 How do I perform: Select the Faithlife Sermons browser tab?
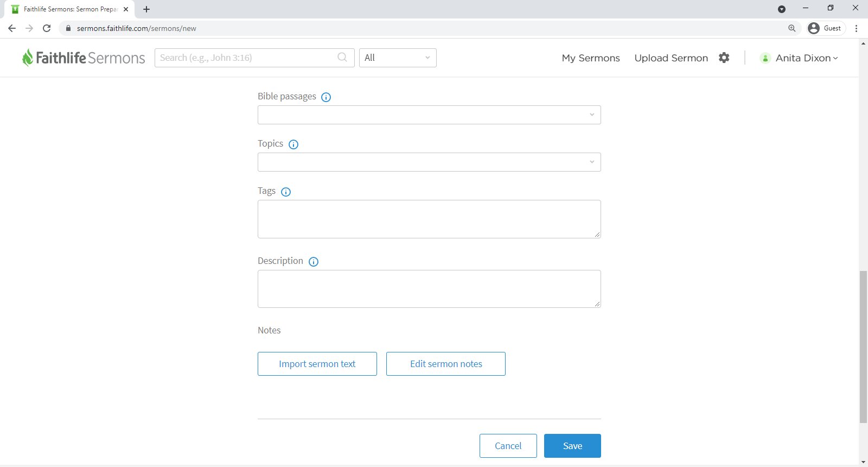coord(69,9)
